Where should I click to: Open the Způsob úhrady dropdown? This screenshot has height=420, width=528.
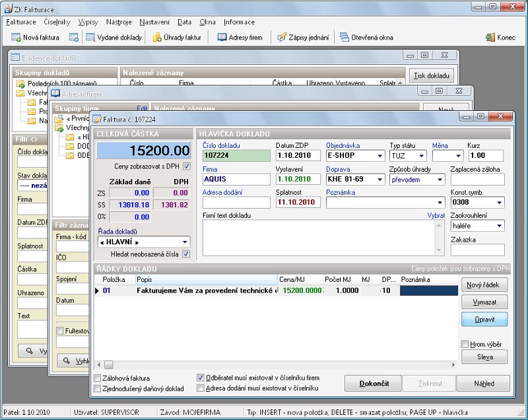coord(440,180)
